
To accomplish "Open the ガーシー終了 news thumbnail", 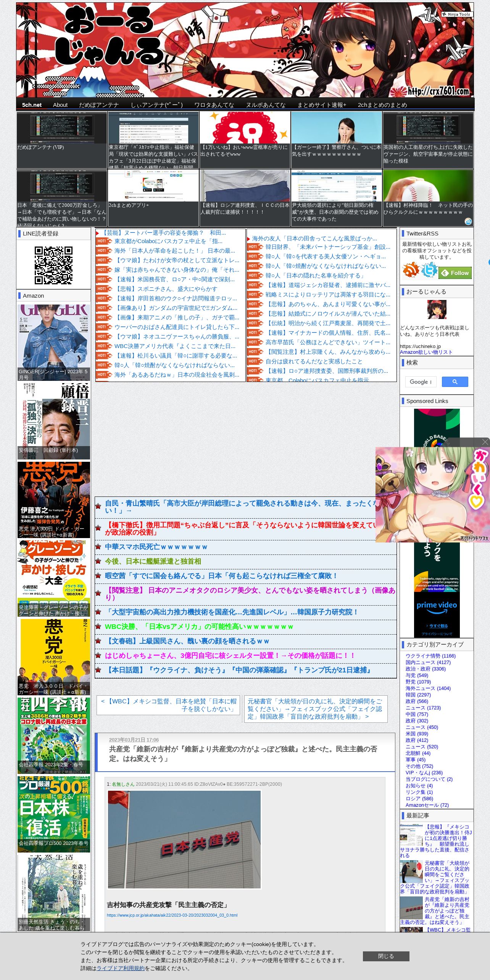I will point(337,140).
